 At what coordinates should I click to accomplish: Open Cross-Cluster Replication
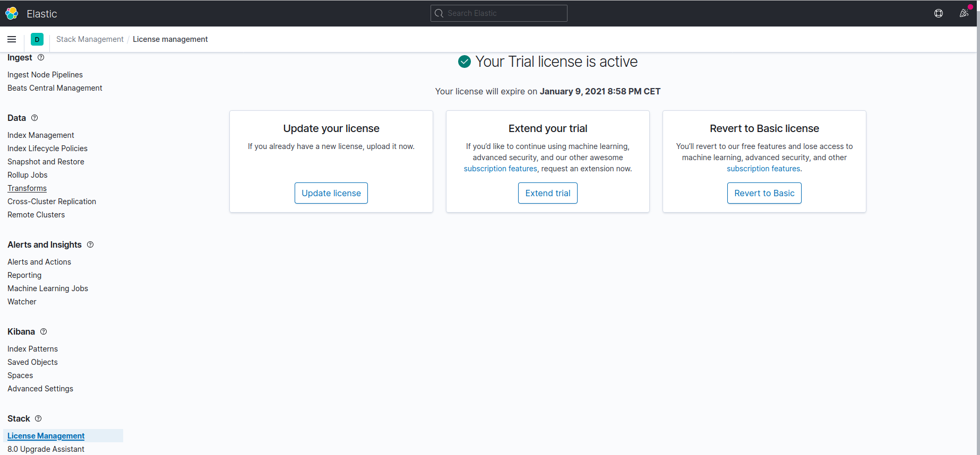point(51,202)
